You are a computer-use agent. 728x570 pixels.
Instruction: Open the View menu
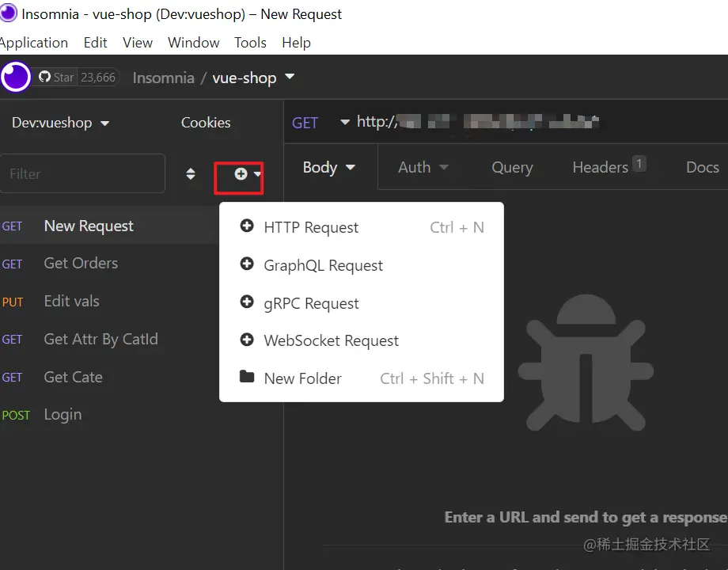pos(138,43)
